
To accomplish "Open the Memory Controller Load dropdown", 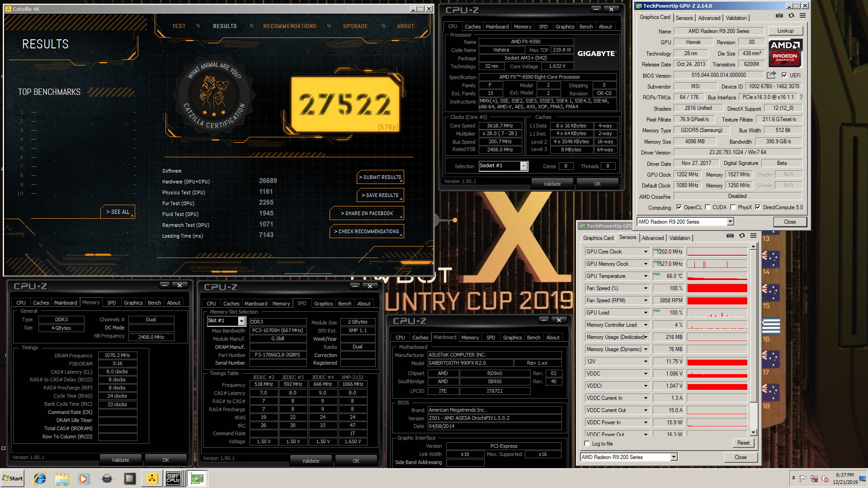I will click(646, 325).
